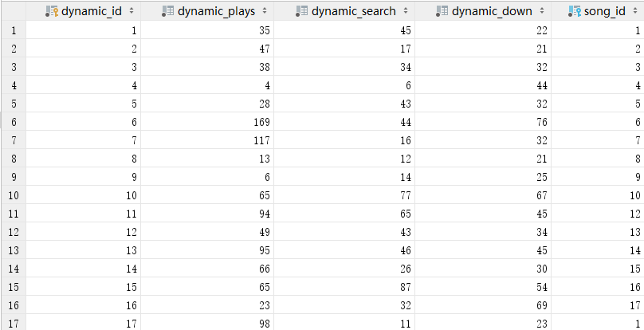The height and width of the screenshot is (330, 644).
Task: Open sort arrows for dynamic_id column
Action: click(131, 12)
